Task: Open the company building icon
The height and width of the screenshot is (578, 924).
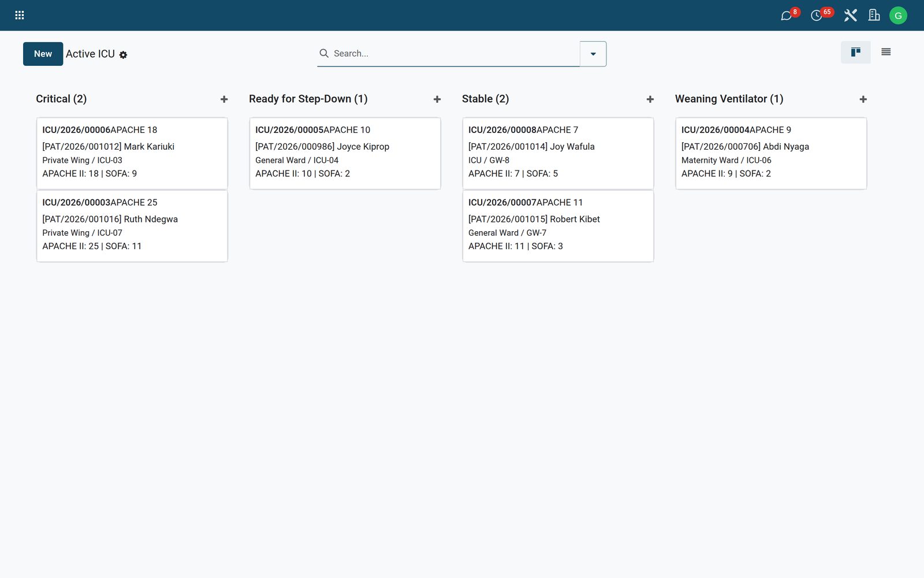Action: point(874,15)
